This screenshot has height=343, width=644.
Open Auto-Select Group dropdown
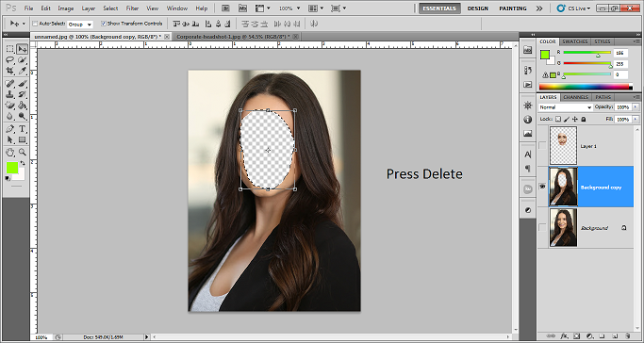pyautogui.click(x=80, y=24)
